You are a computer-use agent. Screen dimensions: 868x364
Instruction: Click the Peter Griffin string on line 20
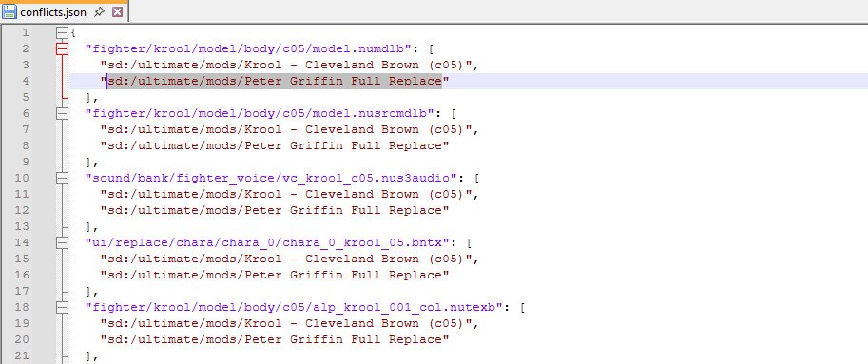275,340
